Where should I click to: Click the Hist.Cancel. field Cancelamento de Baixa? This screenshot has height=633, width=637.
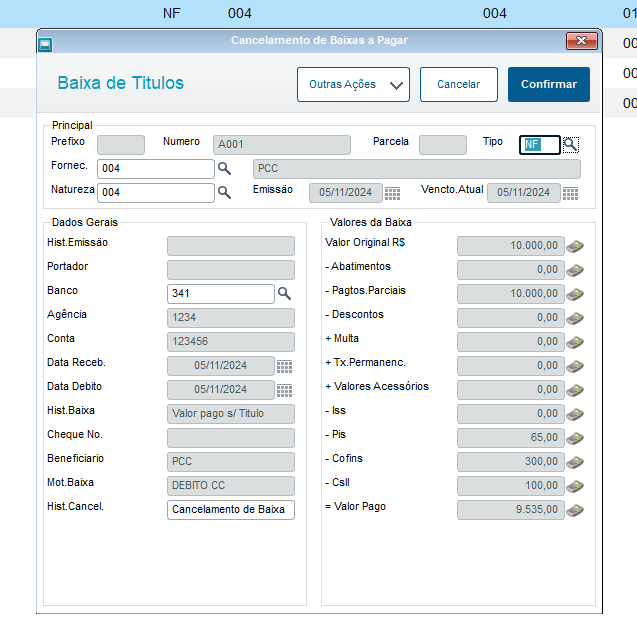pos(231,509)
